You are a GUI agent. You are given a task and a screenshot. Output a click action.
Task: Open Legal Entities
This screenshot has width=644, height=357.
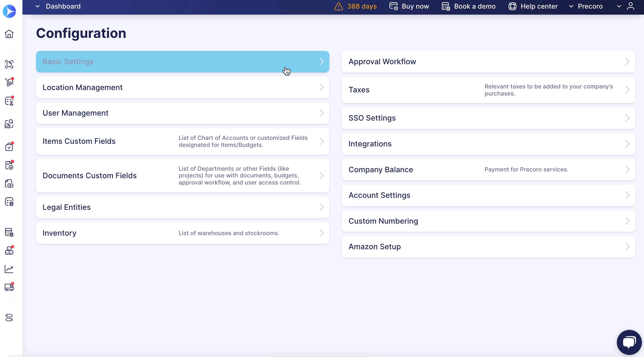(x=183, y=207)
